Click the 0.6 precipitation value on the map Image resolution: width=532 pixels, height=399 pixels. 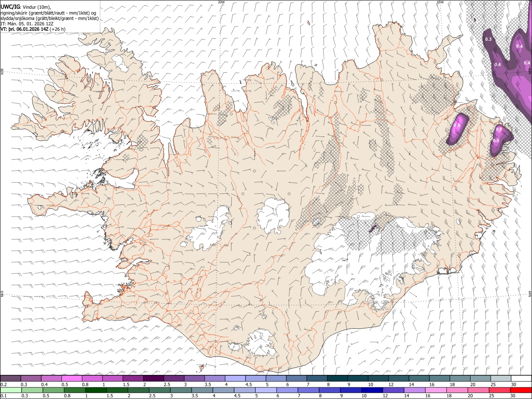(499, 130)
